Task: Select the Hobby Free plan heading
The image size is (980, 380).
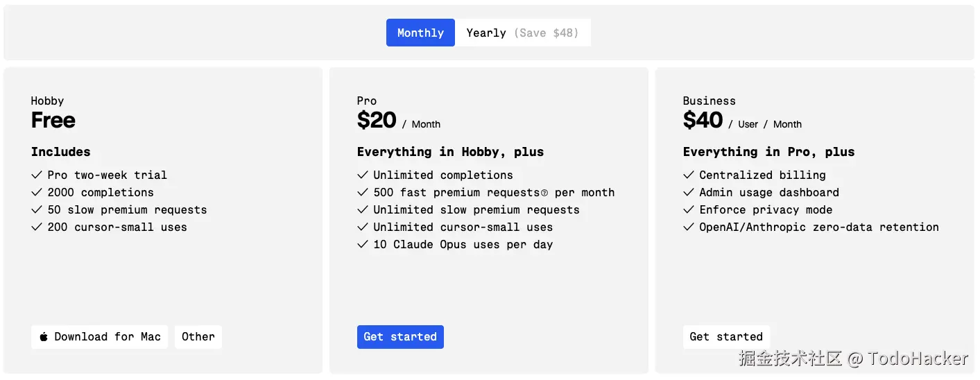Action: [x=53, y=121]
